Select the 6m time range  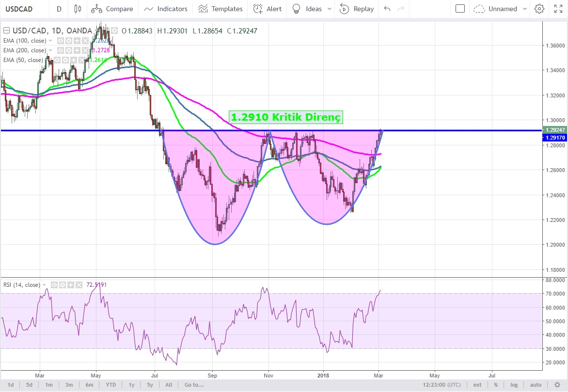click(89, 385)
